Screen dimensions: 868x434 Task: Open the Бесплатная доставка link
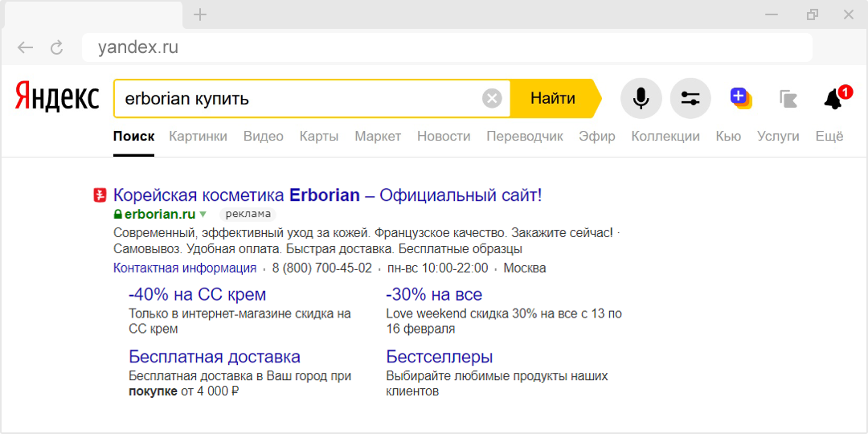pyautogui.click(x=214, y=357)
